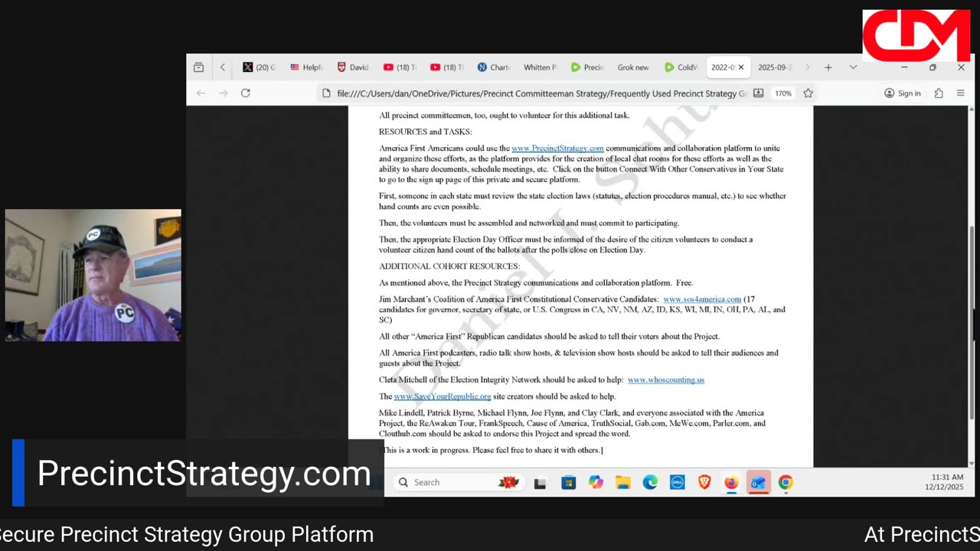
Task: Open the Dell app from the taskbar
Action: (x=677, y=482)
